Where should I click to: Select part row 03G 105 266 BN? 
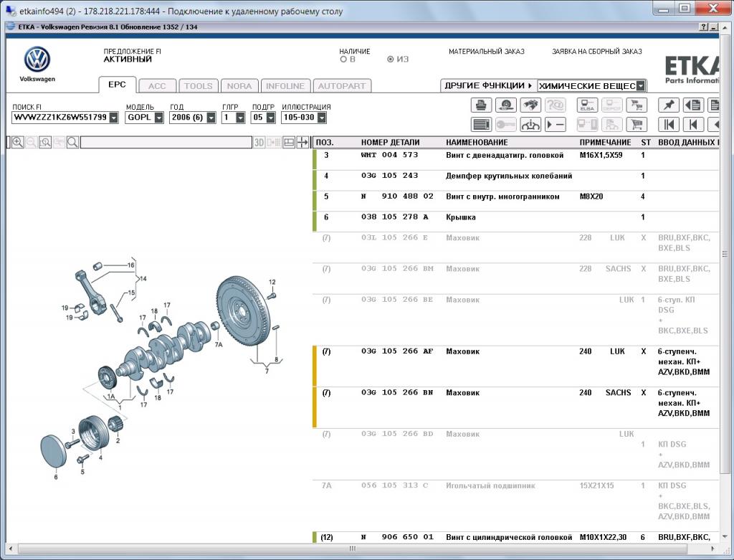[516, 407]
